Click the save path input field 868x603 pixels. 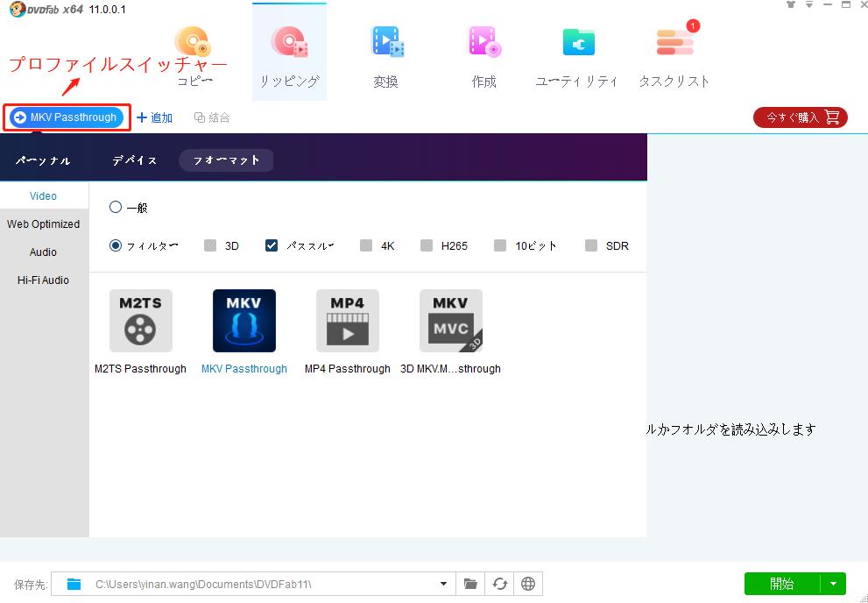pyautogui.click(x=253, y=584)
